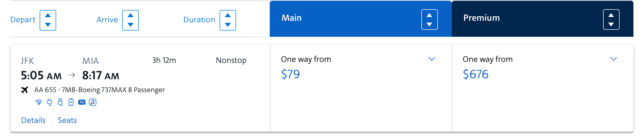Viewport: 644px width, 136px height.
Task: Open the Seats link for AA 655
Action: click(67, 120)
